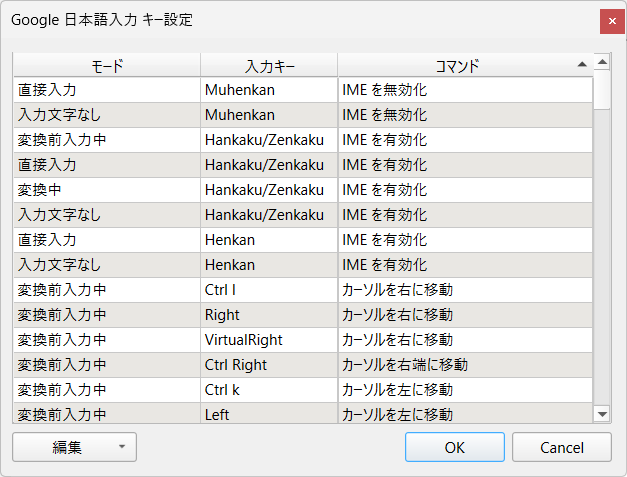Click 変換前入力中 mode cell in Ctrl Right row
627x477 pixels.
[107, 365]
